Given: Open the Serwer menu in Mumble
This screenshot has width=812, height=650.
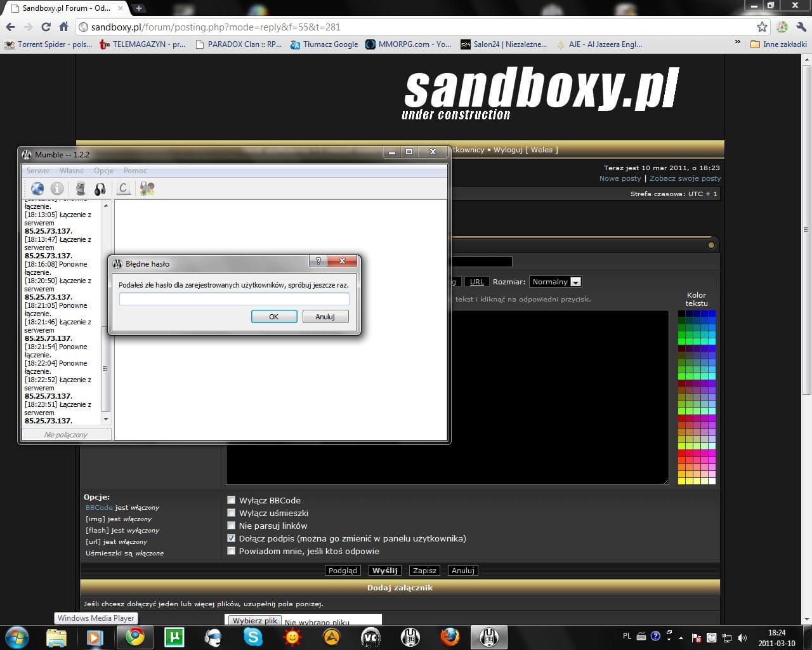Looking at the screenshot, I should (x=38, y=171).
